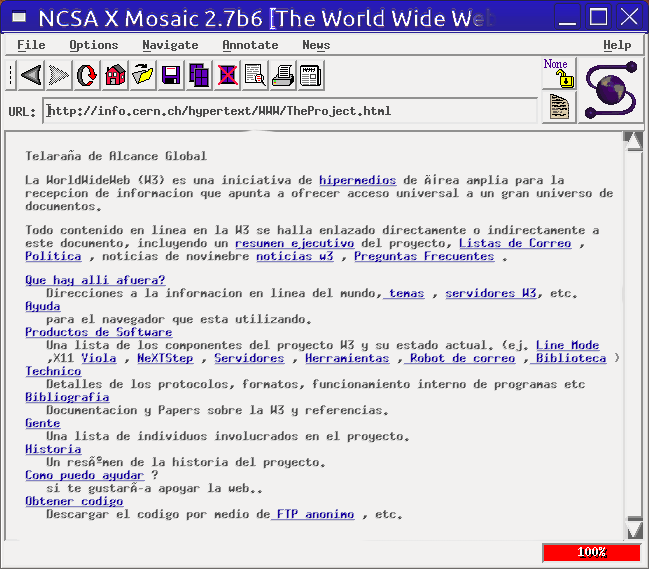Open the 'Productos de Software' link
The width and height of the screenshot is (649, 569).
coord(98,332)
